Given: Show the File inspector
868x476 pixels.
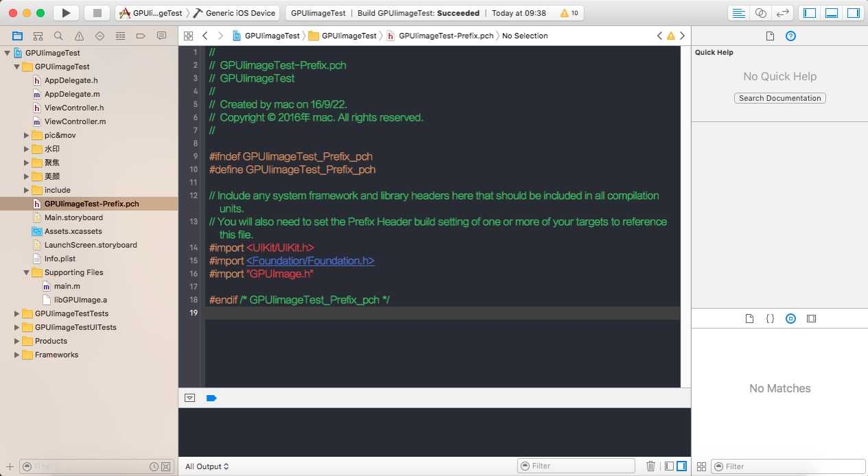Looking at the screenshot, I should [x=770, y=36].
